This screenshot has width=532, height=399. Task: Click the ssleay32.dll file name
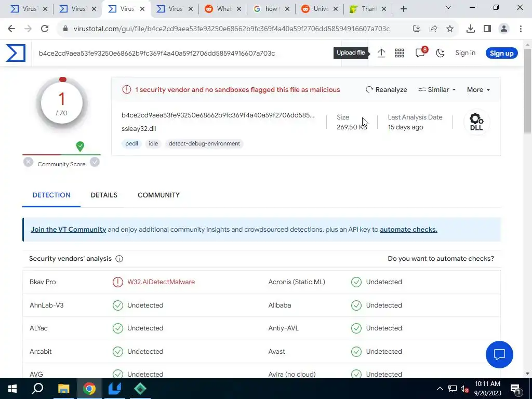point(139,129)
